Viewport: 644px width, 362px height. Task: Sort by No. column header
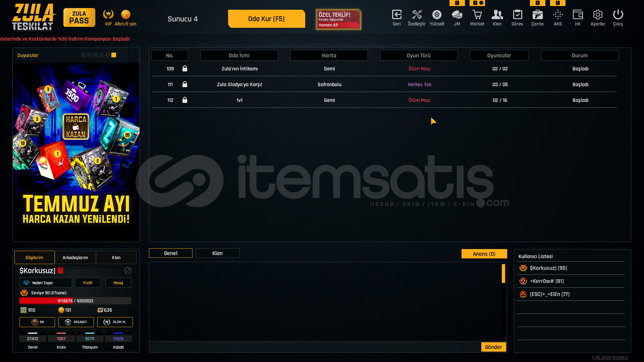[170, 55]
